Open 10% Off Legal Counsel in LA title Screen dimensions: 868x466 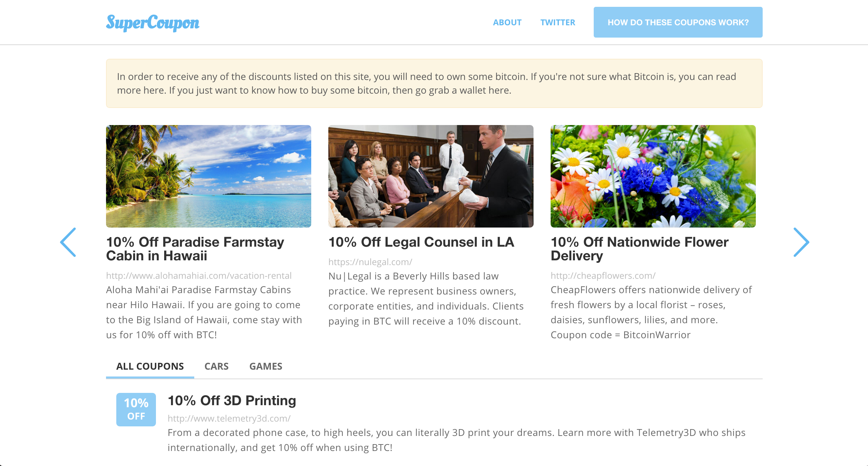[x=421, y=242]
